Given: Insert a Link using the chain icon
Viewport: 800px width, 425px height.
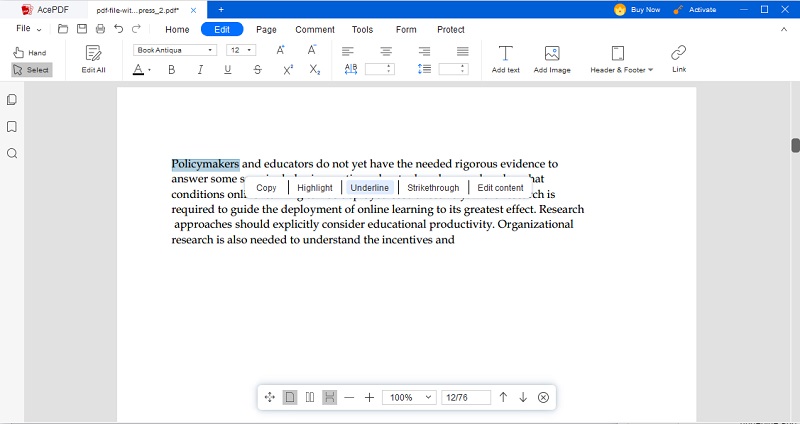Looking at the screenshot, I should (679, 59).
